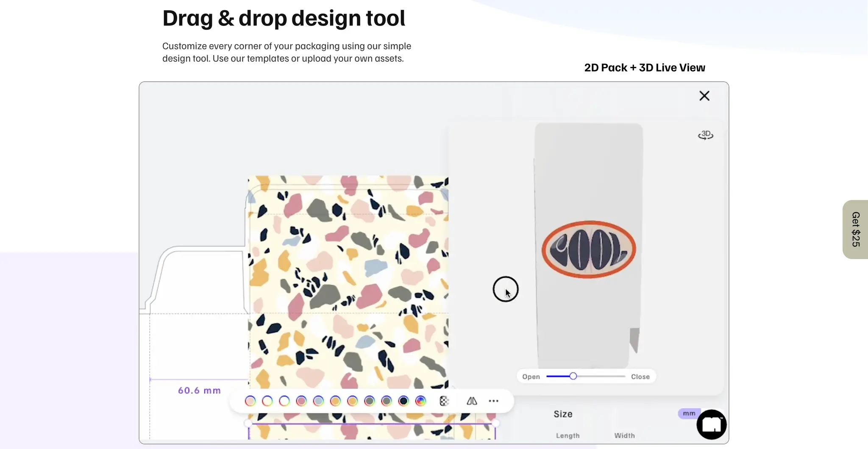Screen dimensions: 868x449
Task: Click the 'Drag & drop design tool' heading
Action: (284, 18)
